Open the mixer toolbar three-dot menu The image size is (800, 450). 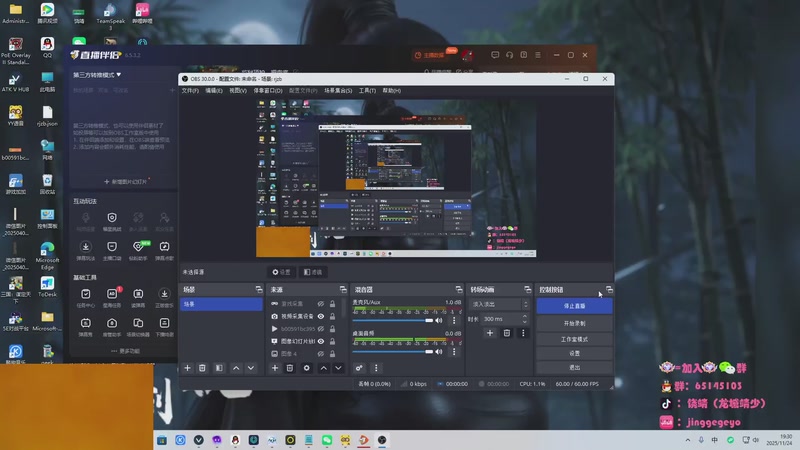click(x=376, y=368)
